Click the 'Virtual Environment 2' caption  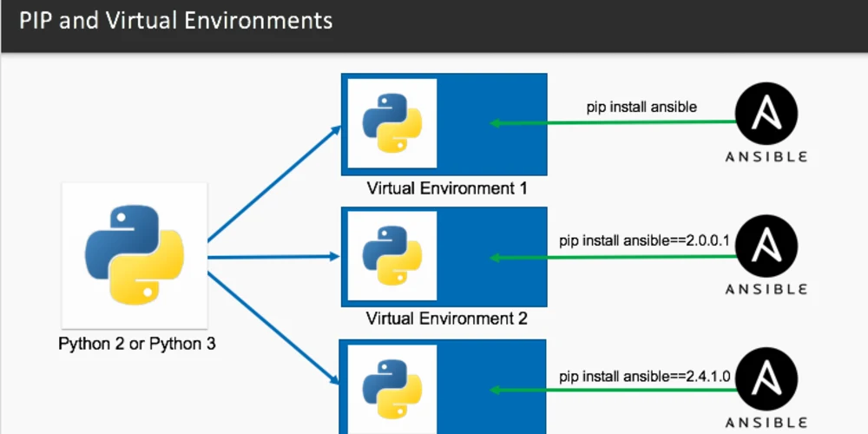(447, 319)
